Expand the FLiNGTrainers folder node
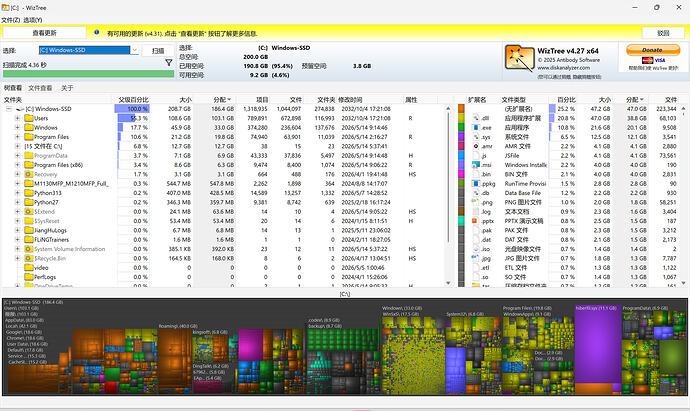The width and height of the screenshot is (690, 411). [x=17, y=239]
